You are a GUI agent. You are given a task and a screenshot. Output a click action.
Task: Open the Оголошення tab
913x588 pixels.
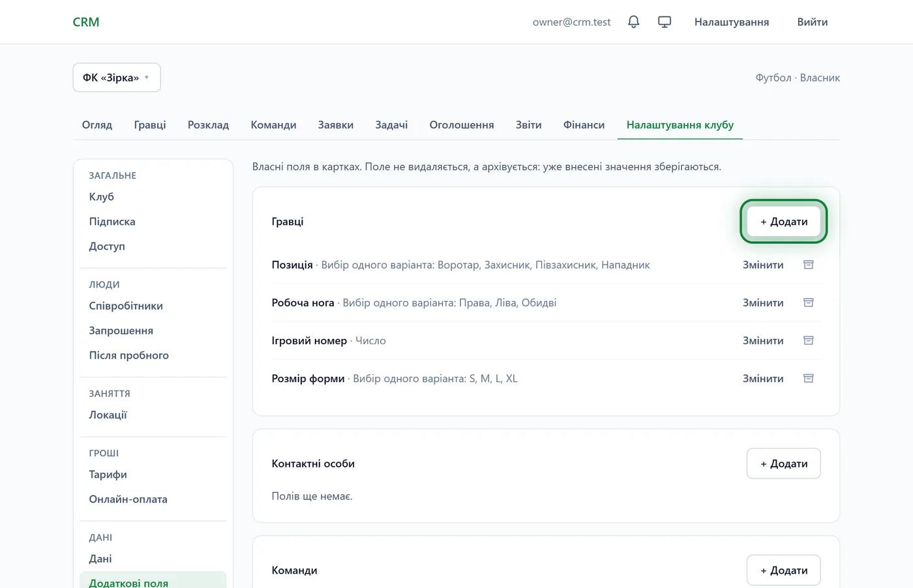pos(462,125)
